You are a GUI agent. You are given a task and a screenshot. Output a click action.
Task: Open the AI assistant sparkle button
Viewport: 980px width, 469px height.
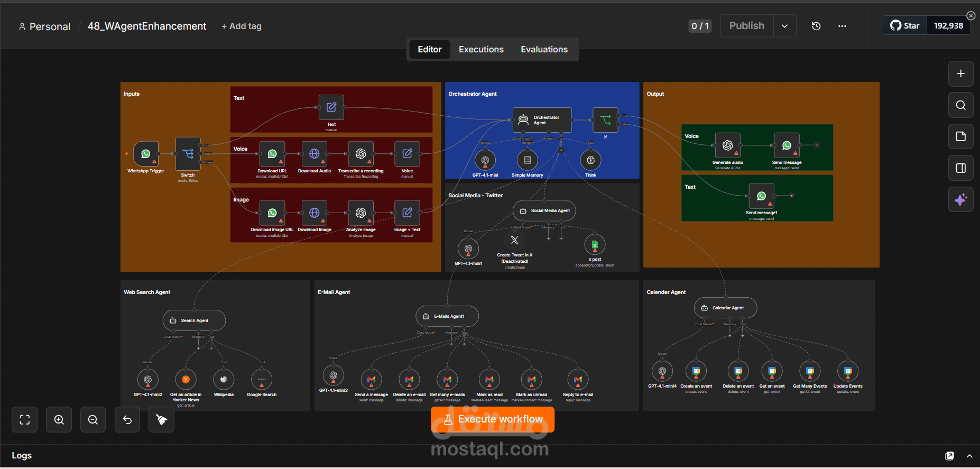click(961, 199)
